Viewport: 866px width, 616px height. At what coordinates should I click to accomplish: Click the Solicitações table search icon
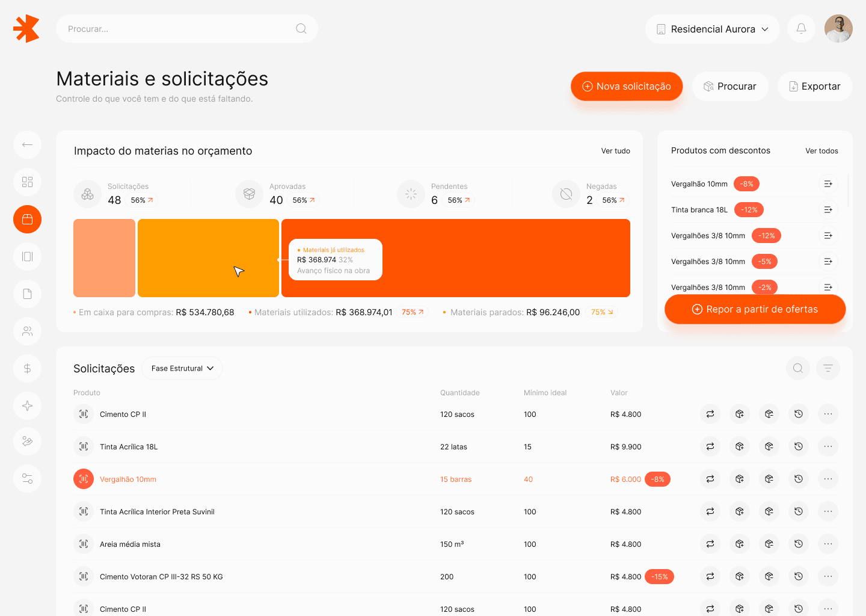(x=798, y=368)
